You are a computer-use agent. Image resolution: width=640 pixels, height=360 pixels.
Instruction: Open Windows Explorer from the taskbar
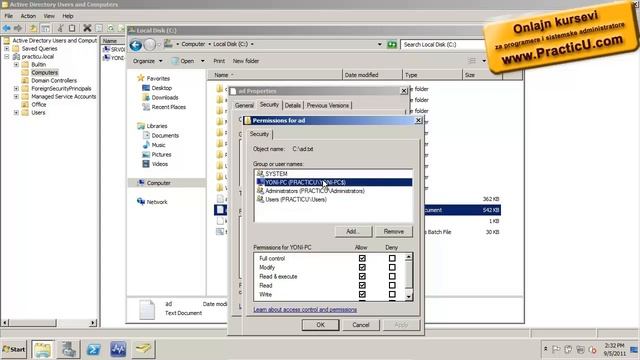(x=42, y=349)
